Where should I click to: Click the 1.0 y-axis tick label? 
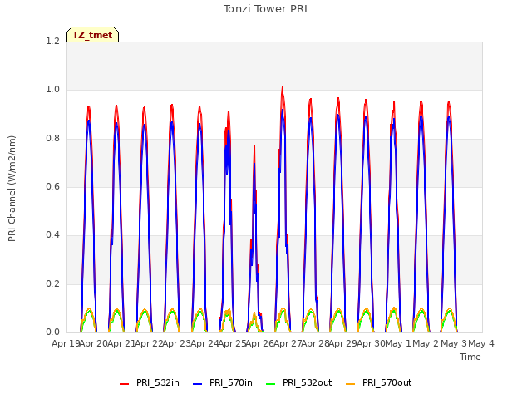[x=52, y=90]
